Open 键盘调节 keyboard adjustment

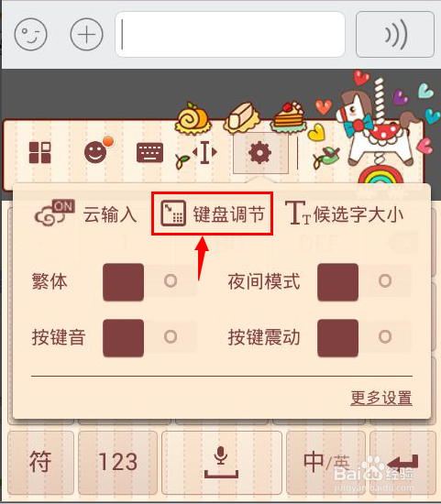tap(213, 214)
